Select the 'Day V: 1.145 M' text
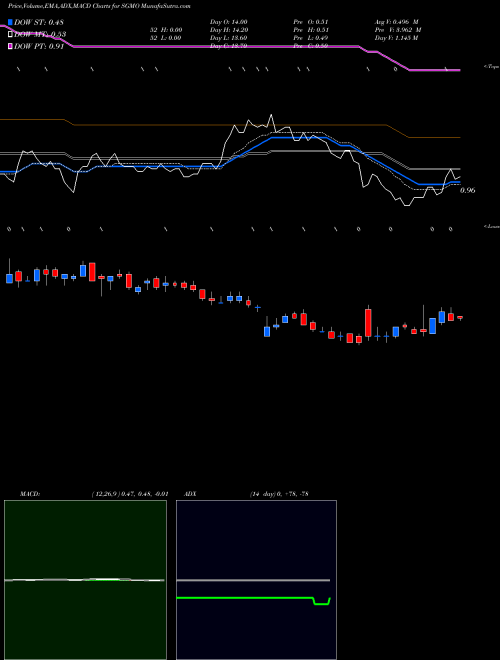 tap(396, 38)
